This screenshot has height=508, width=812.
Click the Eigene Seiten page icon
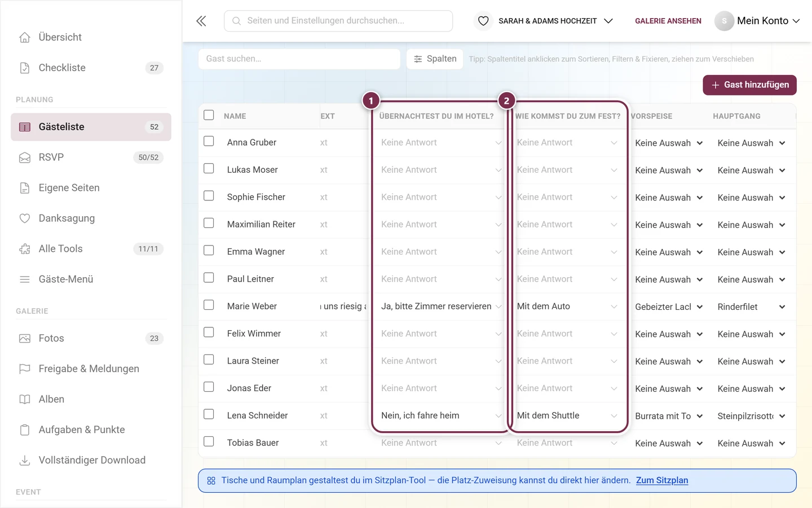point(25,188)
